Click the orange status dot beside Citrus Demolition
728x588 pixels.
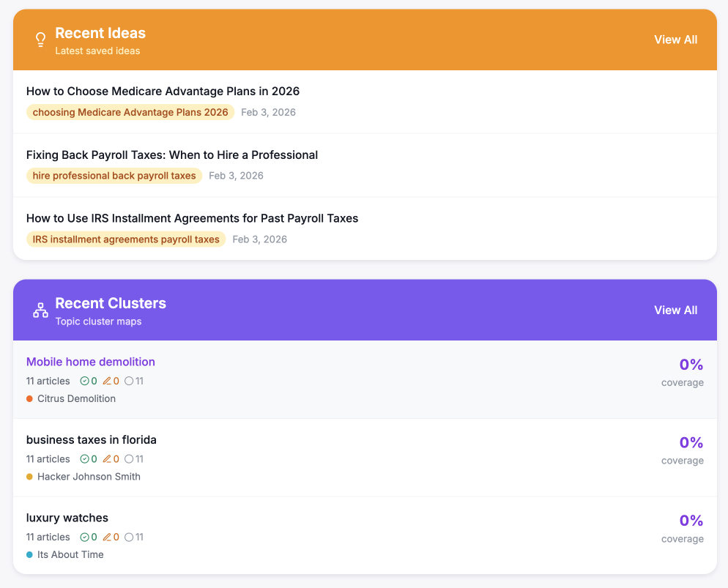(29, 398)
